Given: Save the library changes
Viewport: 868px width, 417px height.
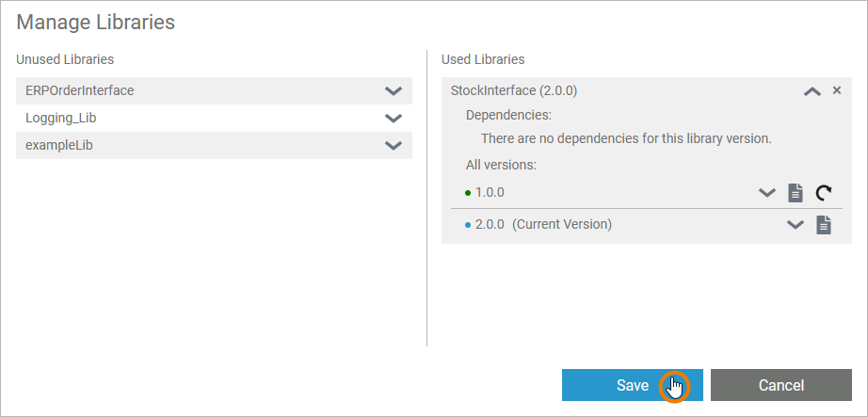Looking at the screenshot, I should click(633, 385).
